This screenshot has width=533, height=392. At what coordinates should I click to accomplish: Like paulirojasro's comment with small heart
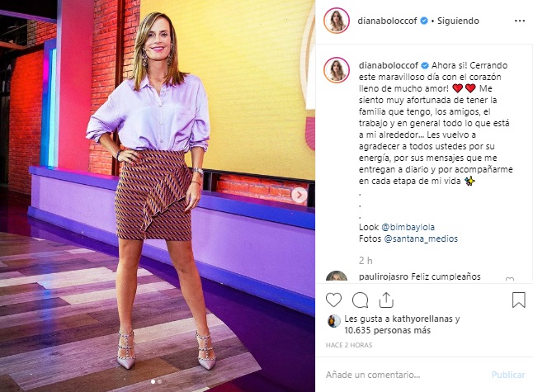(510, 280)
